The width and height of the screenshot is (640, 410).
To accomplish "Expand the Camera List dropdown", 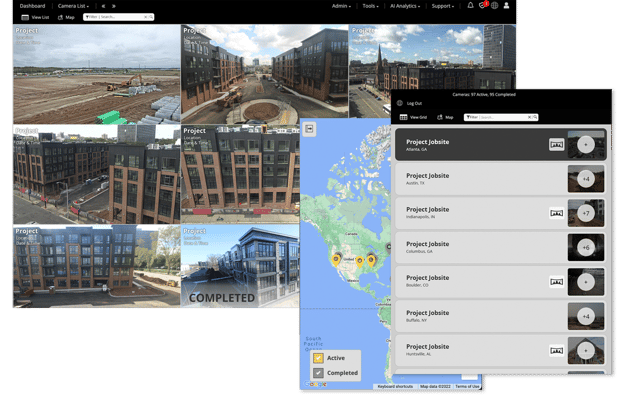I will [73, 6].
